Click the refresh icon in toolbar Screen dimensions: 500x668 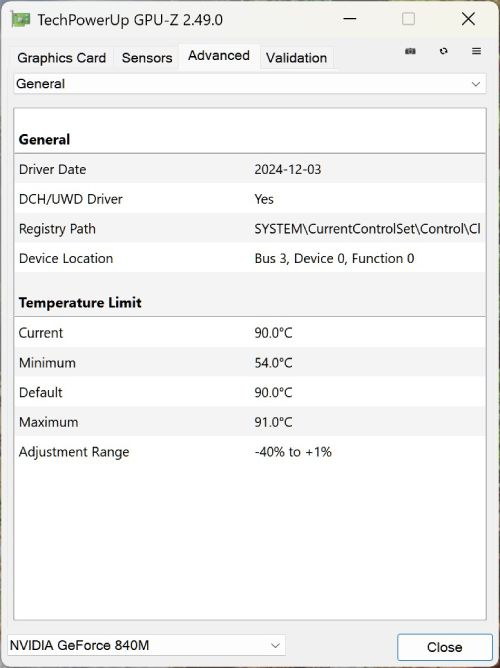444,51
